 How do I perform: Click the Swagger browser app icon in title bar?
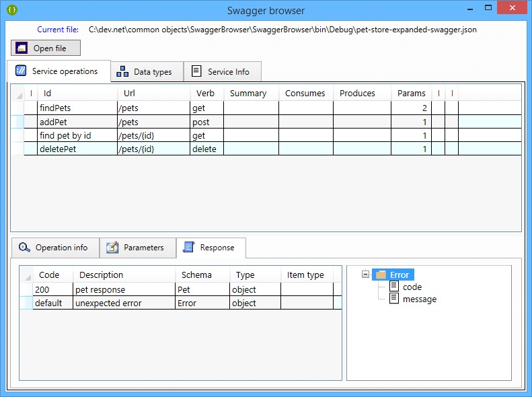pyautogui.click(x=12, y=10)
